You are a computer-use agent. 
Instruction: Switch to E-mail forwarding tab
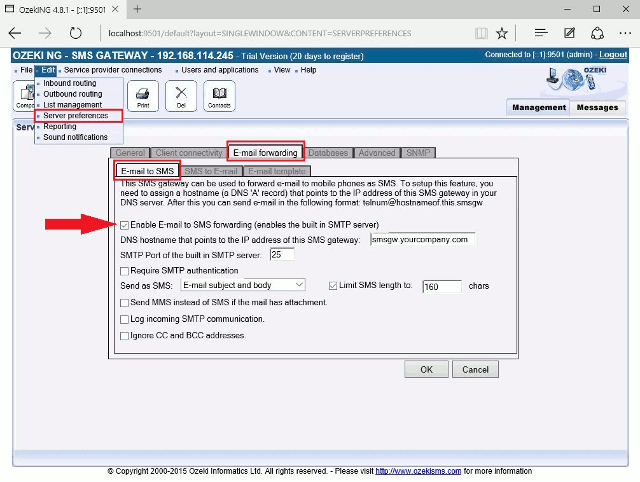click(x=265, y=153)
